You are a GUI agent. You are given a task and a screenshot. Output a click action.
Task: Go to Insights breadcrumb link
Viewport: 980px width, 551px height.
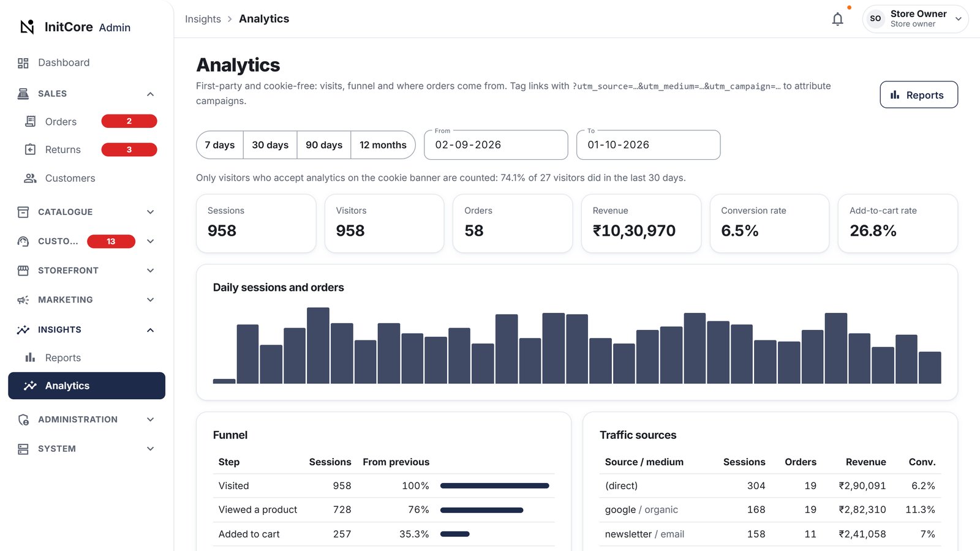point(203,19)
